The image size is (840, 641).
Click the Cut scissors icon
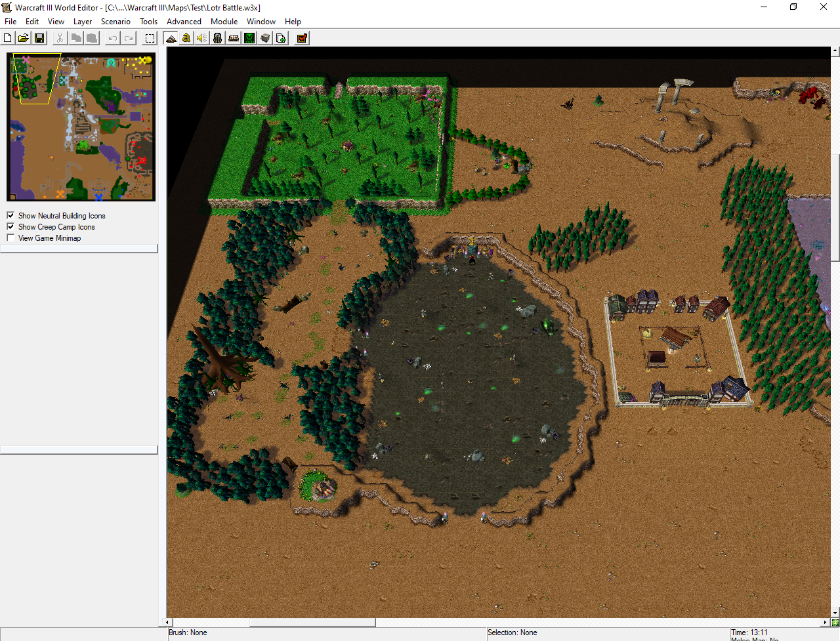(x=60, y=38)
